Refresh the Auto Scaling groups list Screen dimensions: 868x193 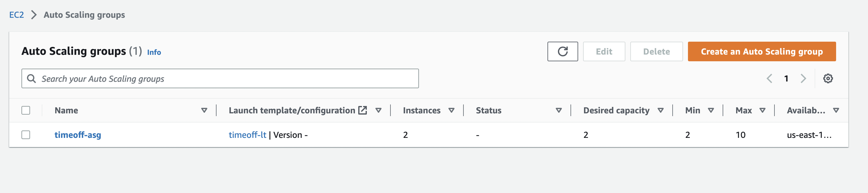563,51
